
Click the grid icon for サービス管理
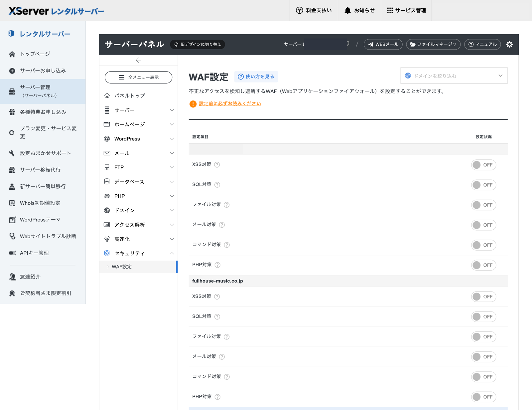[390, 10]
